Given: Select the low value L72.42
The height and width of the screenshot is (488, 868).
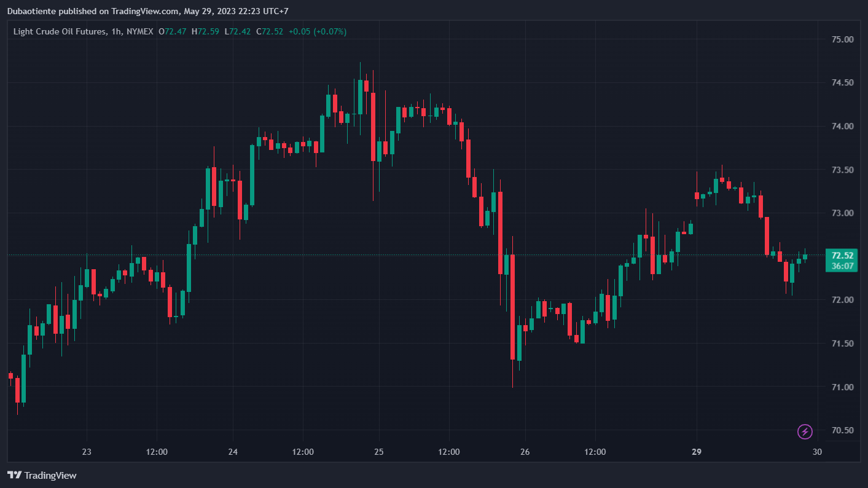Looking at the screenshot, I should (x=238, y=31).
